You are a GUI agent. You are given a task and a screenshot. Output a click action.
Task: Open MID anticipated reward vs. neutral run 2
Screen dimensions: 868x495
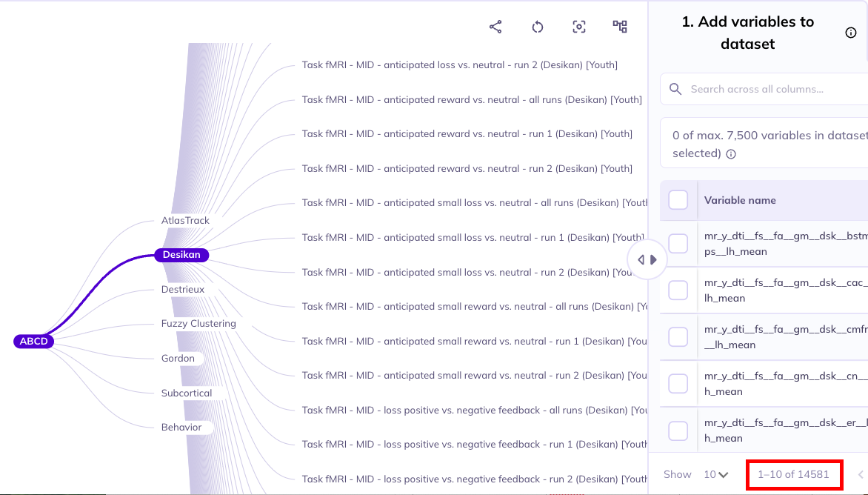click(467, 169)
